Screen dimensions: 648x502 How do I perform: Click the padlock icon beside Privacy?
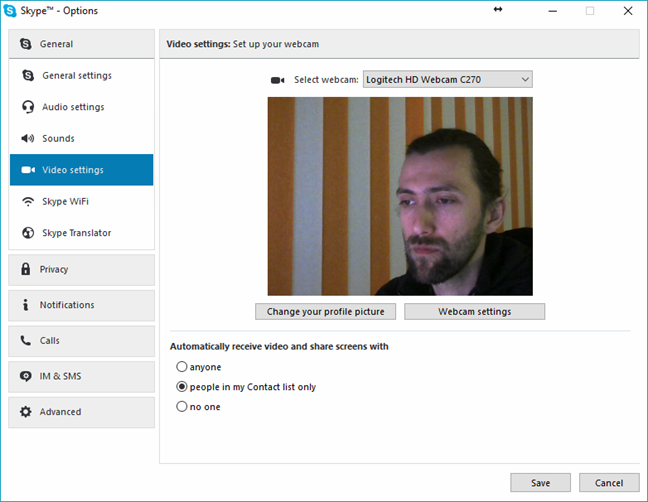(x=26, y=269)
